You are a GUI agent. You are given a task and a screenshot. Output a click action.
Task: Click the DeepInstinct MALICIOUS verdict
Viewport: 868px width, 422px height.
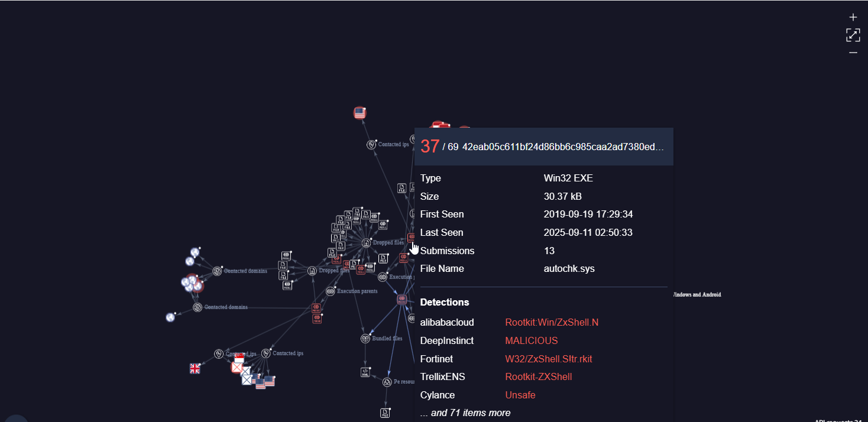pos(532,340)
